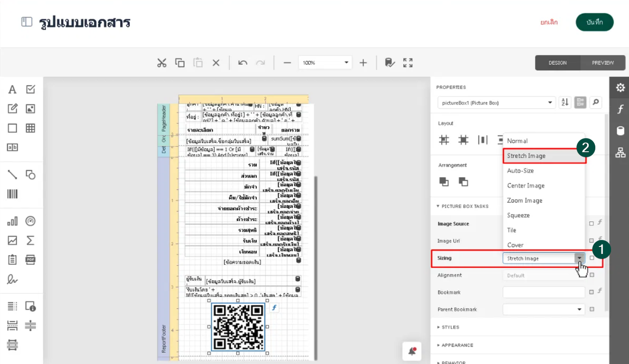Click the Cut scissors icon in toolbar
This screenshot has width=629, height=364.
162,63
